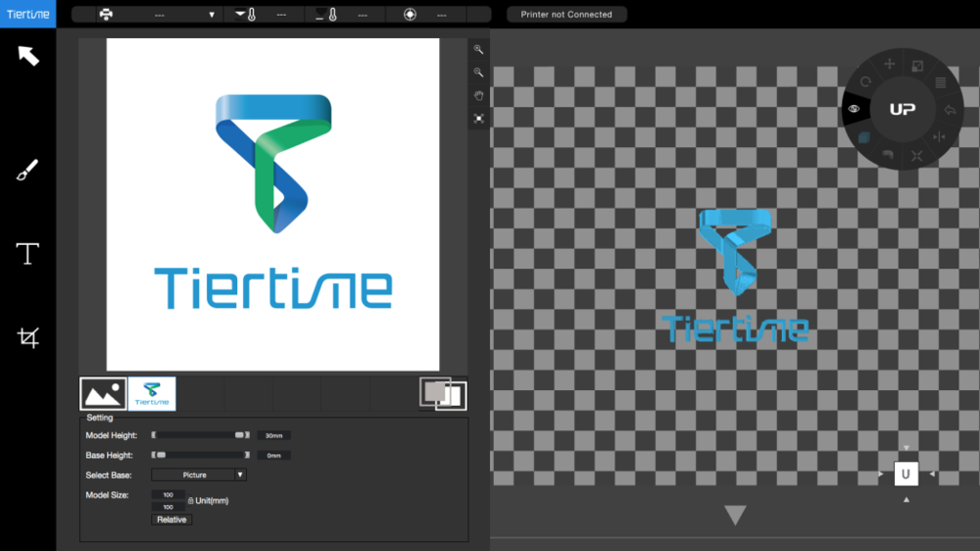This screenshot has width=980, height=551.
Task: Select the hand pan tool
Action: point(478,95)
